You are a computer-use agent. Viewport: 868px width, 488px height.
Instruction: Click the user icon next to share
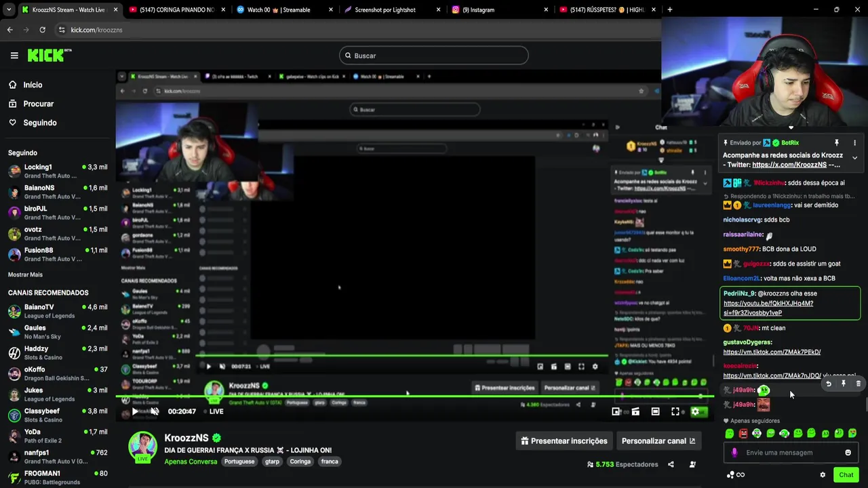point(692,464)
